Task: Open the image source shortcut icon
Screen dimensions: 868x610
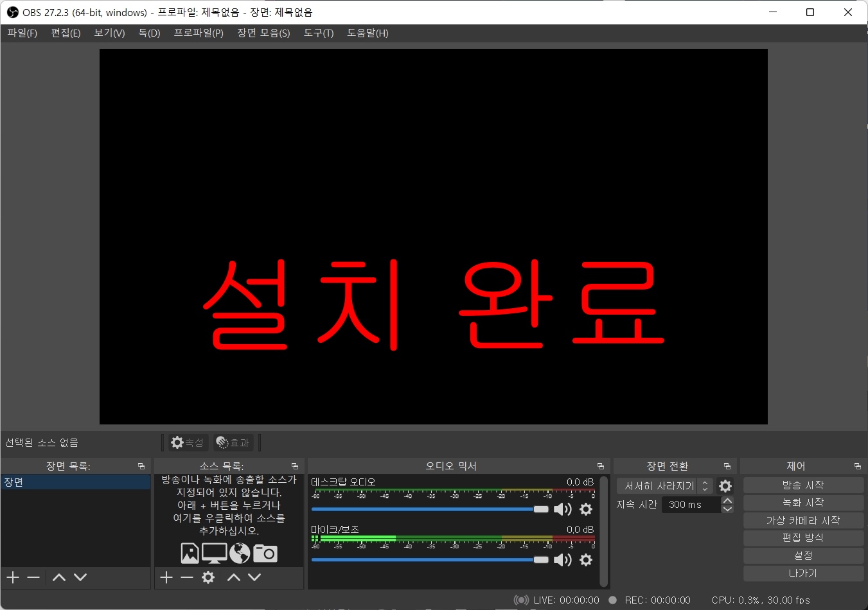Action: pos(190,553)
